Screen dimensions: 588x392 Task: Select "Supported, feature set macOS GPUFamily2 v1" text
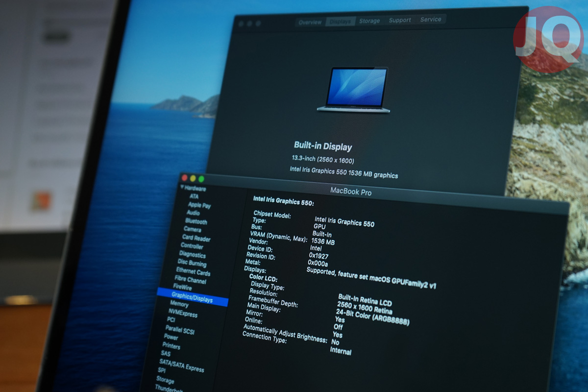pyautogui.click(x=371, y=279)
